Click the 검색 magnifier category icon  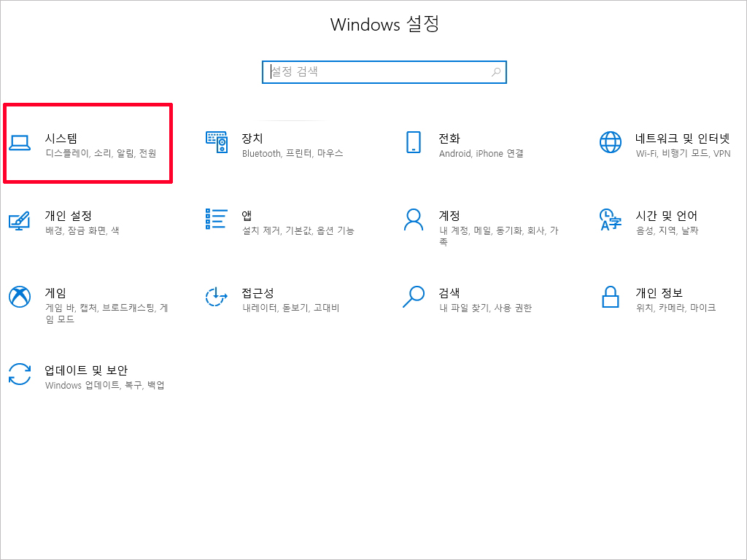[x=414, y=297]
